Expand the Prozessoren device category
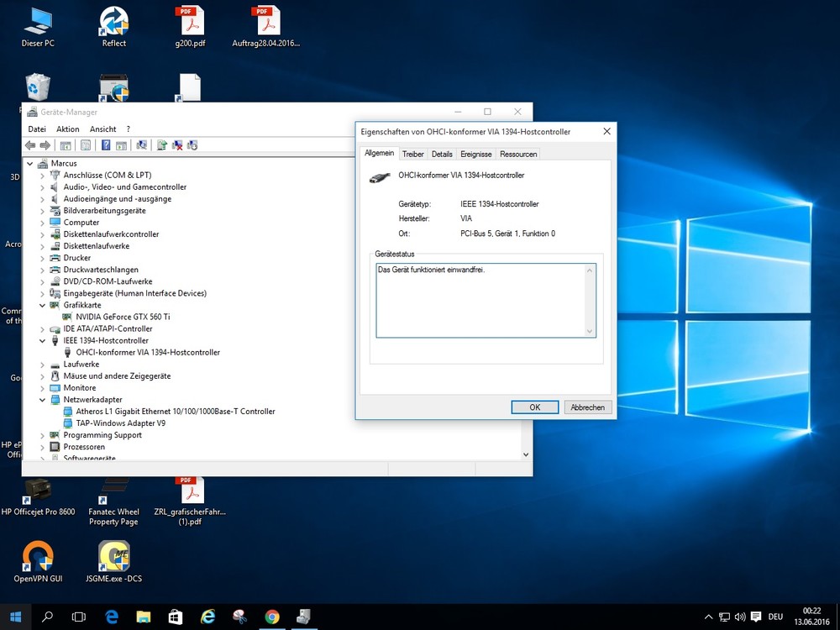The height and width of the screenshot is (630, 840). (43, 447)
